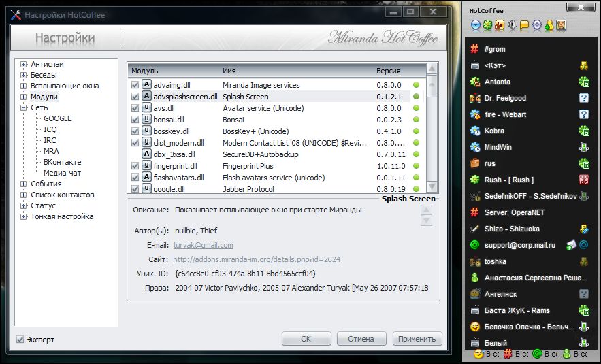This screenshot has height=364, width=601.
Task: Click the module list scrollbar up arrow
Action: [432, 69]
